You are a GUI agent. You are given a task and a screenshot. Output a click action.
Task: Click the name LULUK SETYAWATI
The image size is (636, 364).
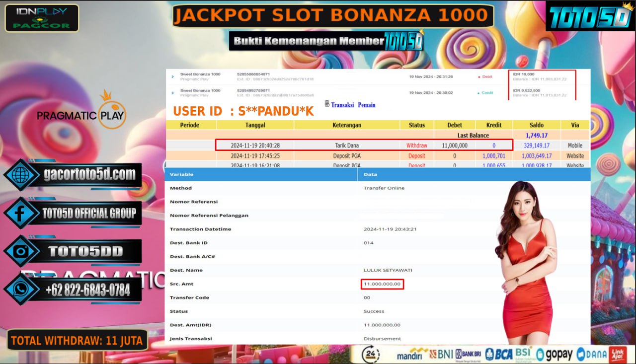pos(388,270)
